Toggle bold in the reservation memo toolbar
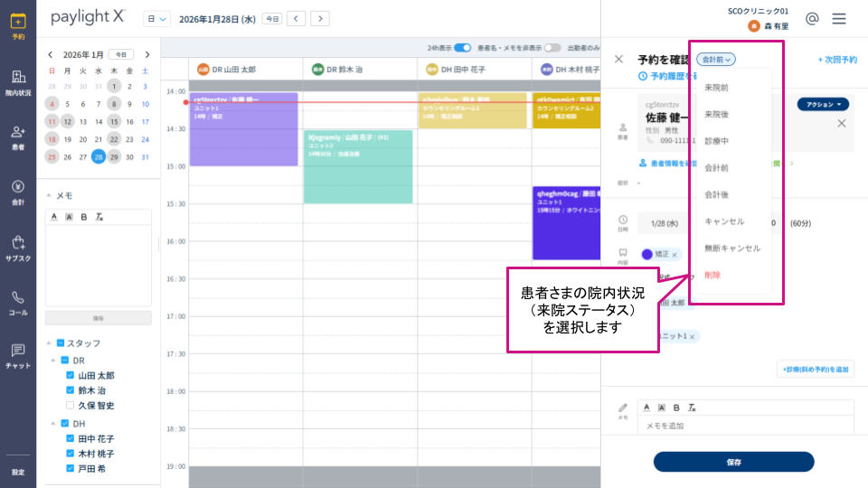This screenshot has width=868, height=488. click(676, 408)
